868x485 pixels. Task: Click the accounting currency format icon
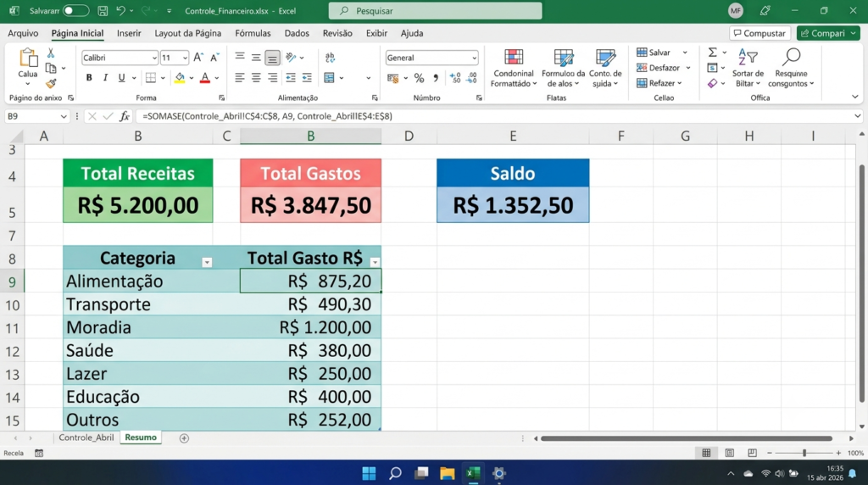point(393,78)
